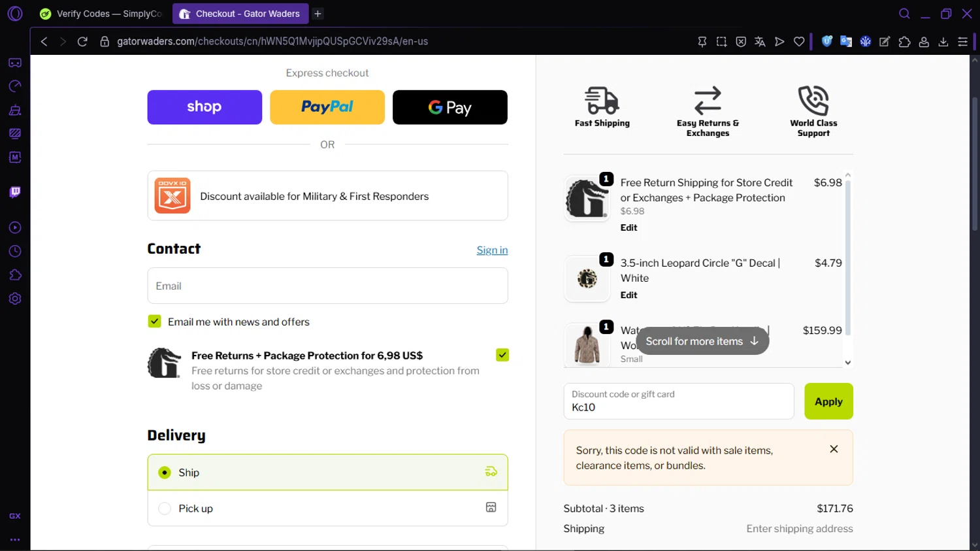The image size is (980, 551).
Task: Apply the discount code
Action: click(x=828, y=401)
